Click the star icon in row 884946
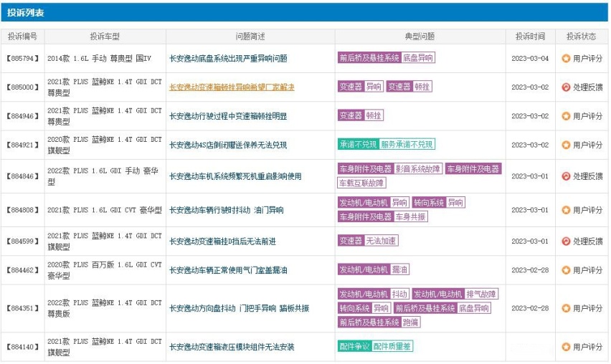The width and height of the screenshot is (611, 364). point(566,116)
